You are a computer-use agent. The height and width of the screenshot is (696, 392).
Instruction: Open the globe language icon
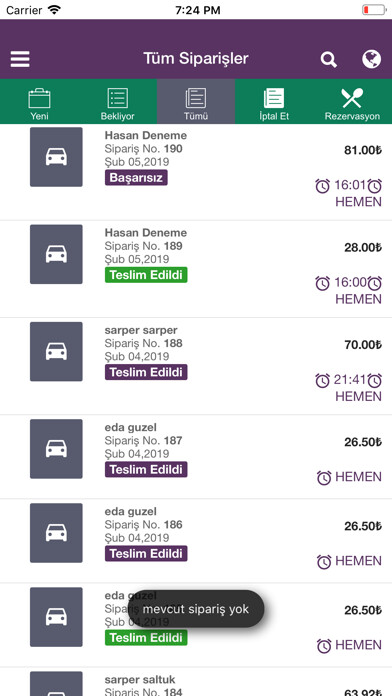(x=371, y=59)
